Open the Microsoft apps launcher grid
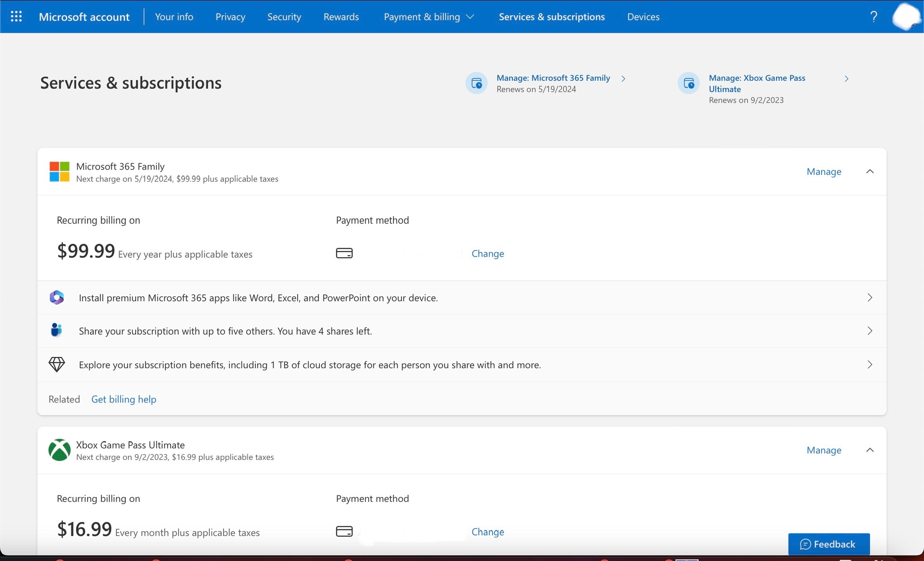The image size is (924, 561). (x=16, y=17)
